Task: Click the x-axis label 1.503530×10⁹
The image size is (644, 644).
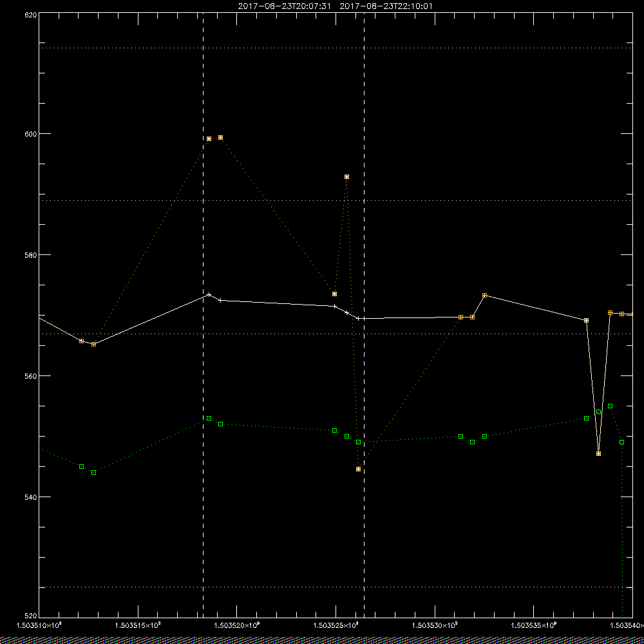Action: click(x=435, y=625)
